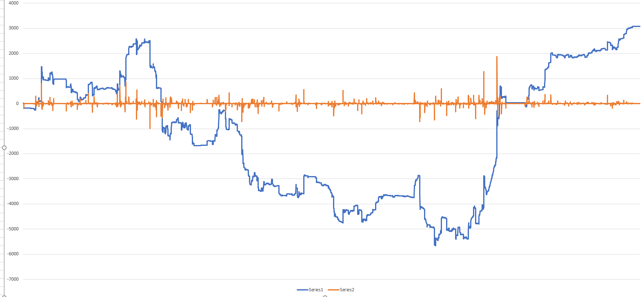Click the tallest orange Series2 spike
This screenshot has width=644, height=297.
[x=497, y=78]
